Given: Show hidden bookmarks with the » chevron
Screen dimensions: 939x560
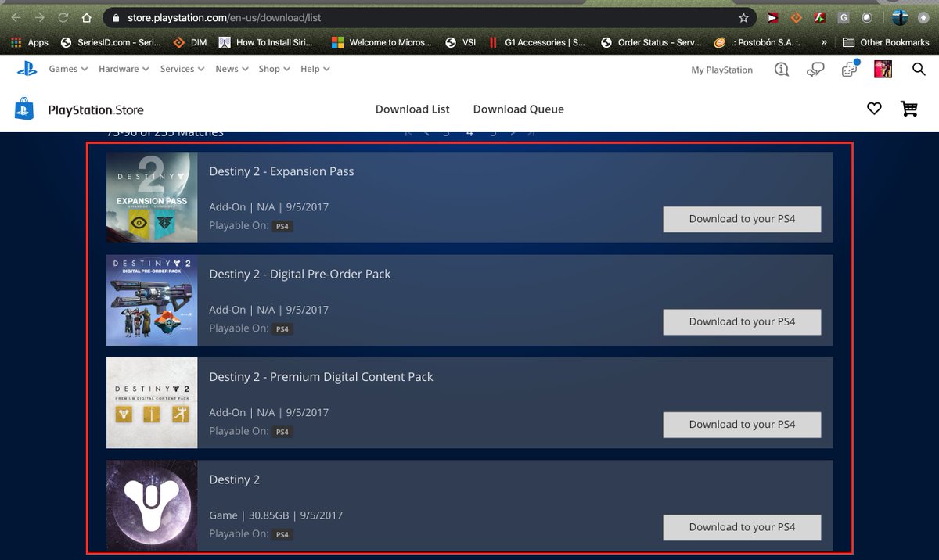Looking at the screenshot, I should click(824, 42).
